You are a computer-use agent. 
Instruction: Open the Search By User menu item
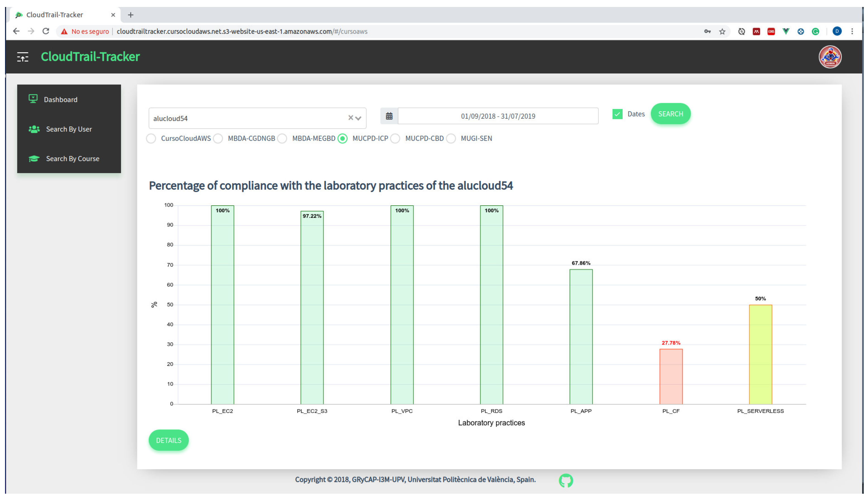pos(69,129)
